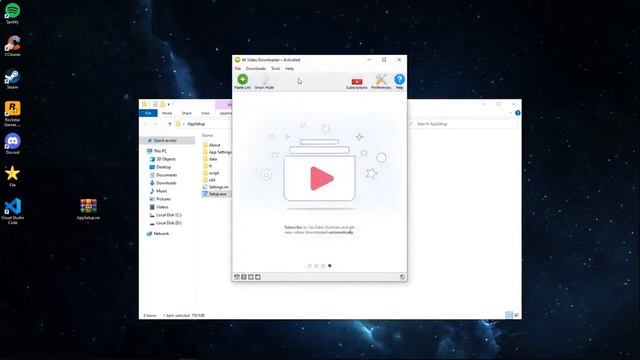The height and width of the screenshot is (360, 640).
Task: Click the Explorer forward arrow
Action: click(155, 124)
